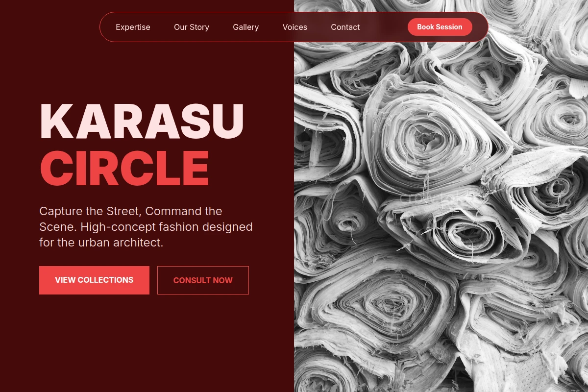Click the View Collections button

[94, 280]
